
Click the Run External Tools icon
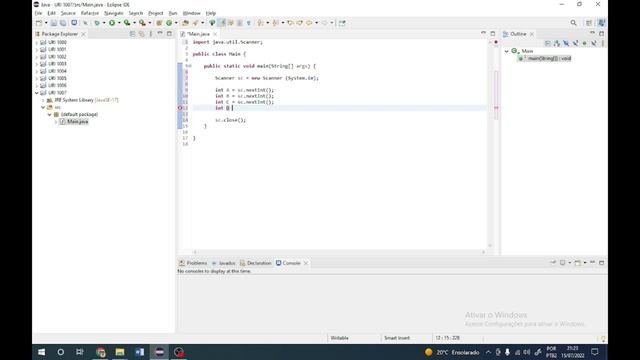click(142, 23)
